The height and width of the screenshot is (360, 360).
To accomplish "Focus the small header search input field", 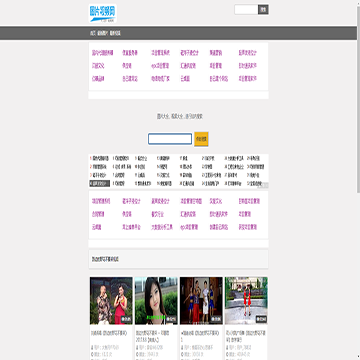I will (x=246, y=10).
